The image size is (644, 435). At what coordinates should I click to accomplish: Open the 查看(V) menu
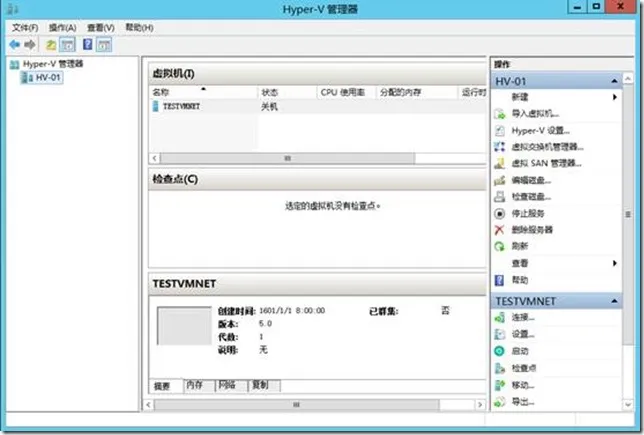point(101,28)
